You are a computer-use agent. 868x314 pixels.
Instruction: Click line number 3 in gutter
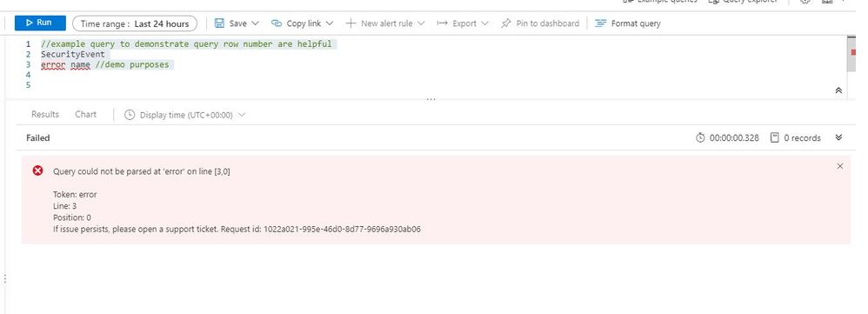28,64
